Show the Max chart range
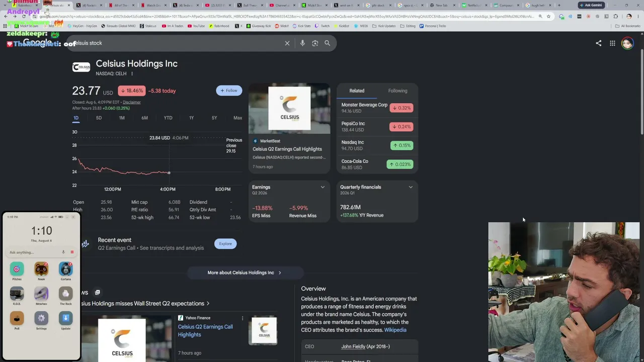 tap(237, 118)
